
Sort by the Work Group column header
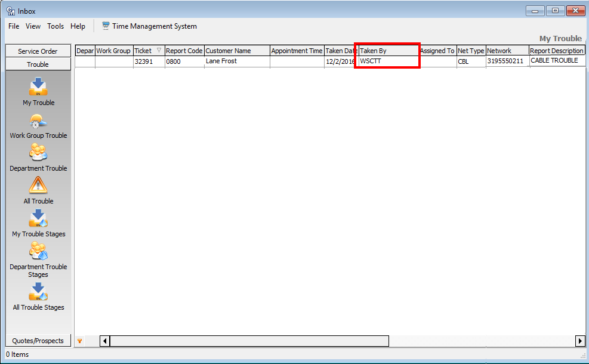pos(114,51)
